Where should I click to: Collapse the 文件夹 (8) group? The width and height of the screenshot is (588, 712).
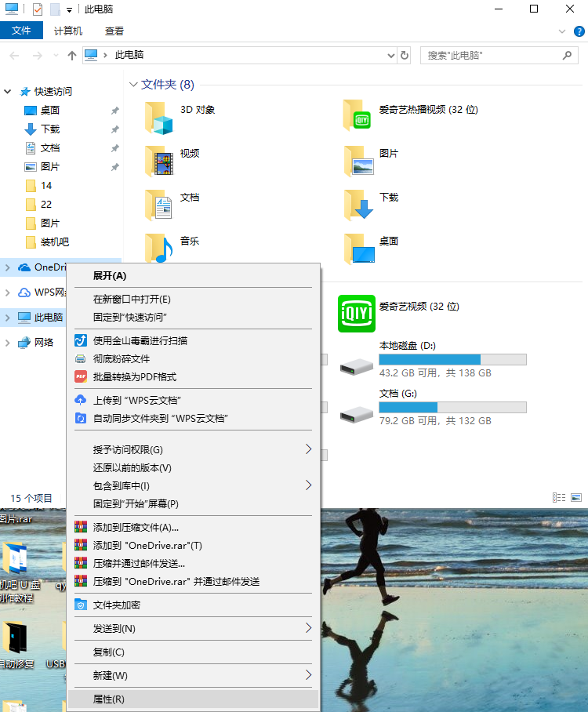132,85
